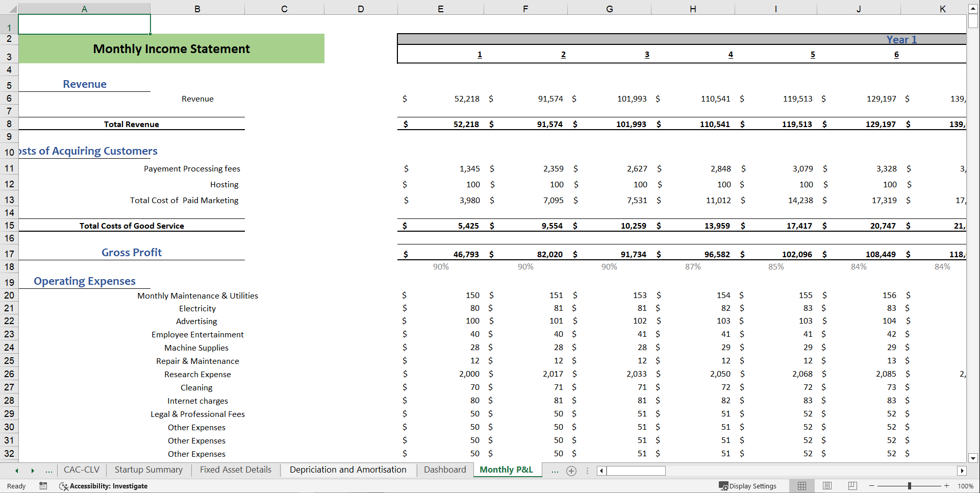Click the Year 1 header cell
This screenshot has width=980, height=493.
(901, 39)
